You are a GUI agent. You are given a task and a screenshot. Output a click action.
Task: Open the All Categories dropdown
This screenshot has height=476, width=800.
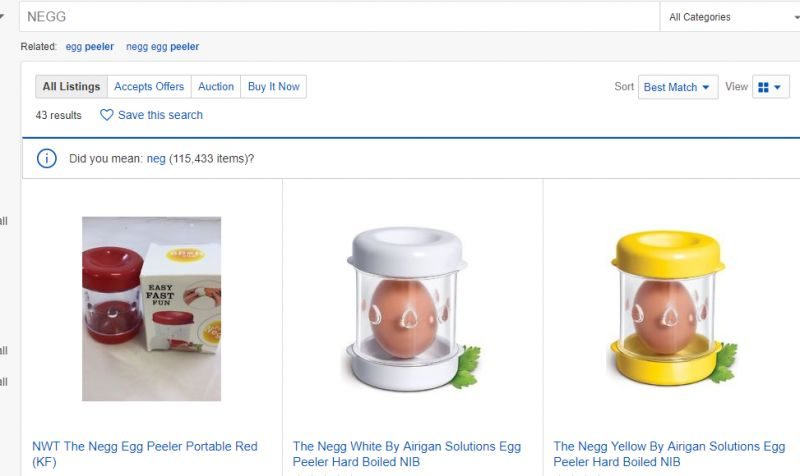coord(730,17)
